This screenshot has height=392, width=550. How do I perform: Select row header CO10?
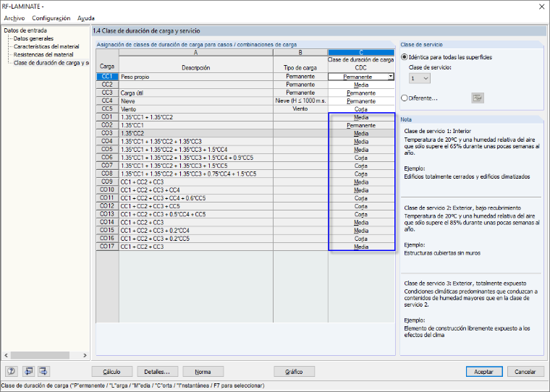tap(107, 189)
